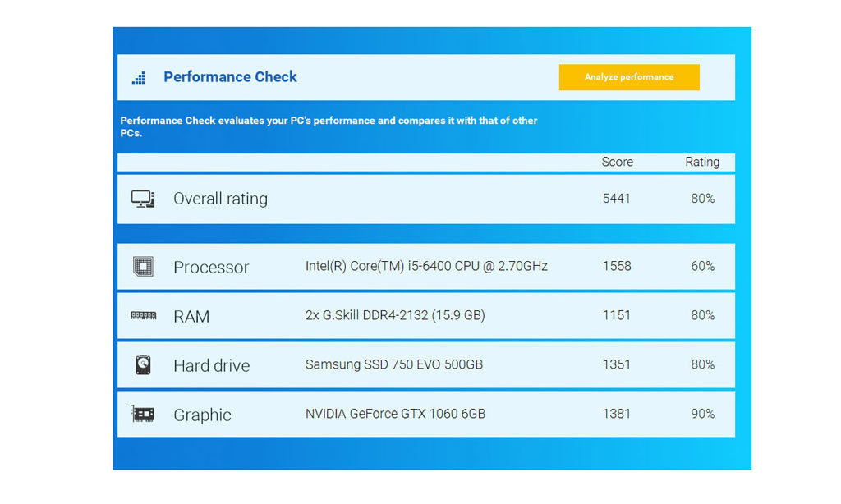
Task: Click the RAM row's 80% rating
Action: pos(703,315)
